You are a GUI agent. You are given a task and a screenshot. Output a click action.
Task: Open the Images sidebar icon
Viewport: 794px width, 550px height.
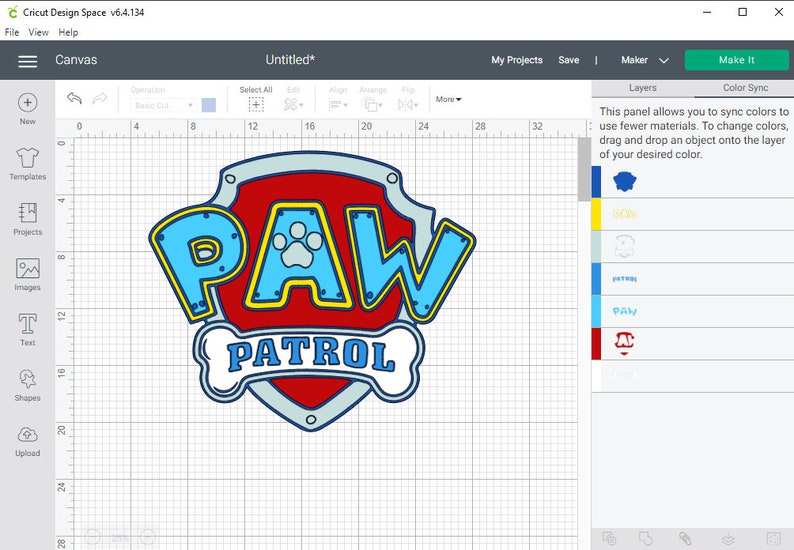pos(27,268)
